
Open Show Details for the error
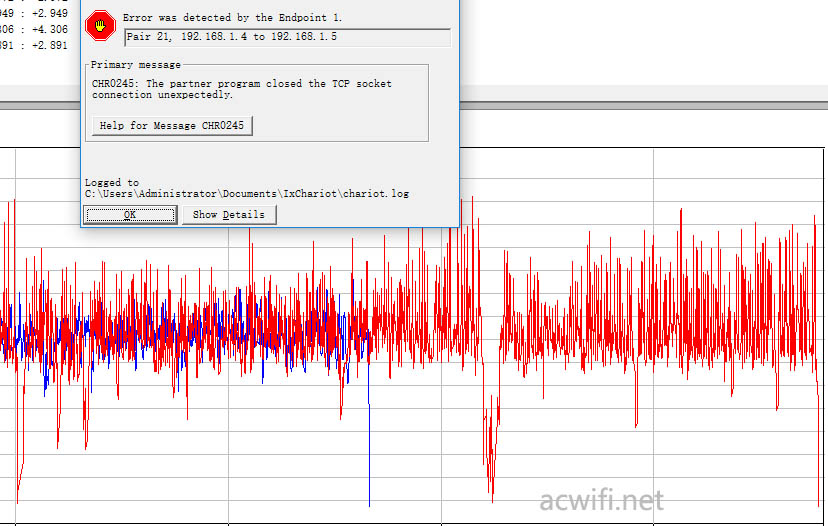229,215
